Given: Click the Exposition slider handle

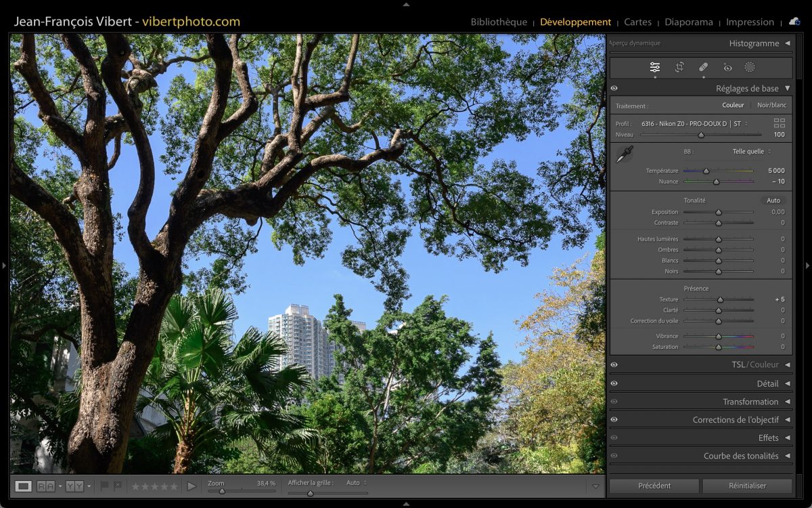Looking at the screenshot, I should click(x=719, y=212).
